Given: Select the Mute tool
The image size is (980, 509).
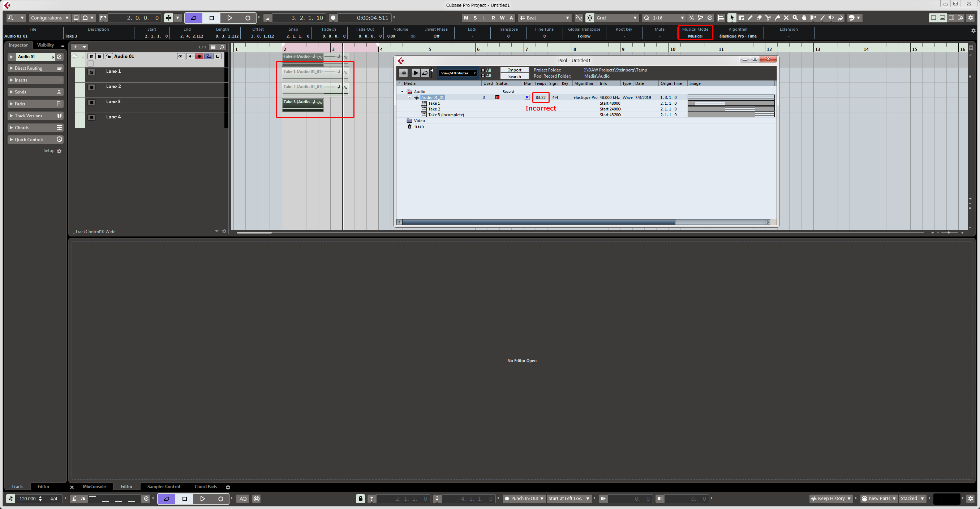Looking at the screenshot, I should 786,18.
